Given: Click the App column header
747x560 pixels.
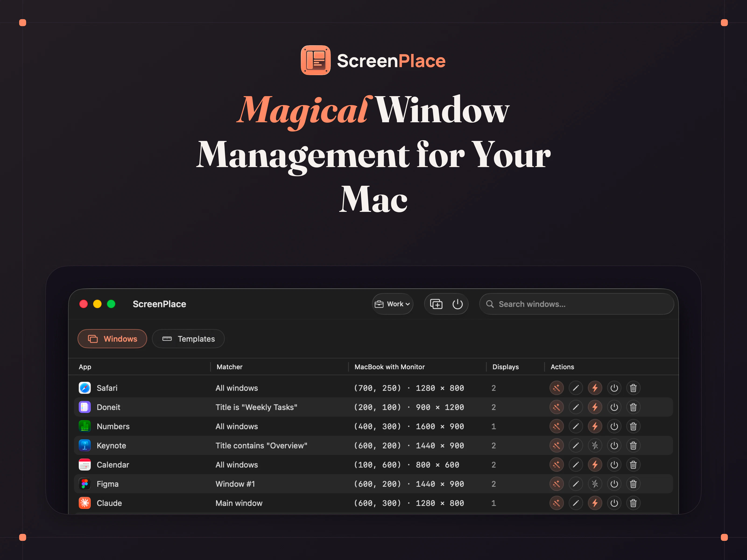Looking at the screenshot, I should 85,367.
